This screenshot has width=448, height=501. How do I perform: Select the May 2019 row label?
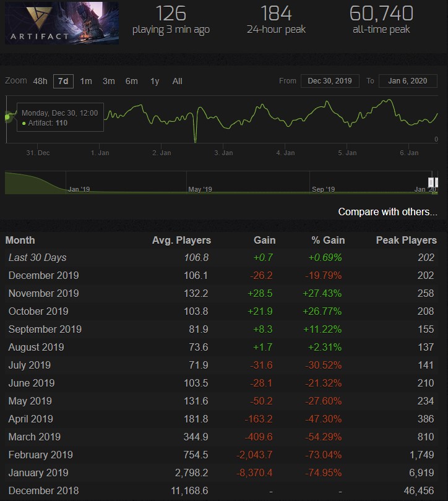(x=30, y=401)
